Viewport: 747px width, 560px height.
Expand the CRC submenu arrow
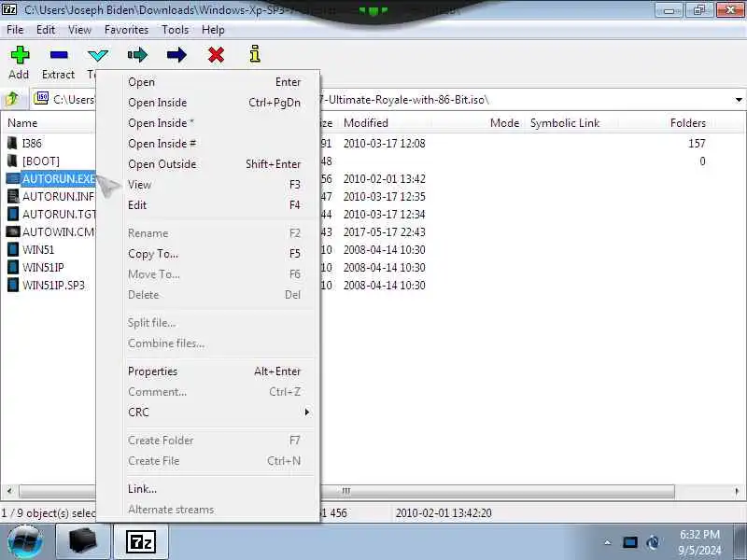pyautogui.click(x=307, y=412)
